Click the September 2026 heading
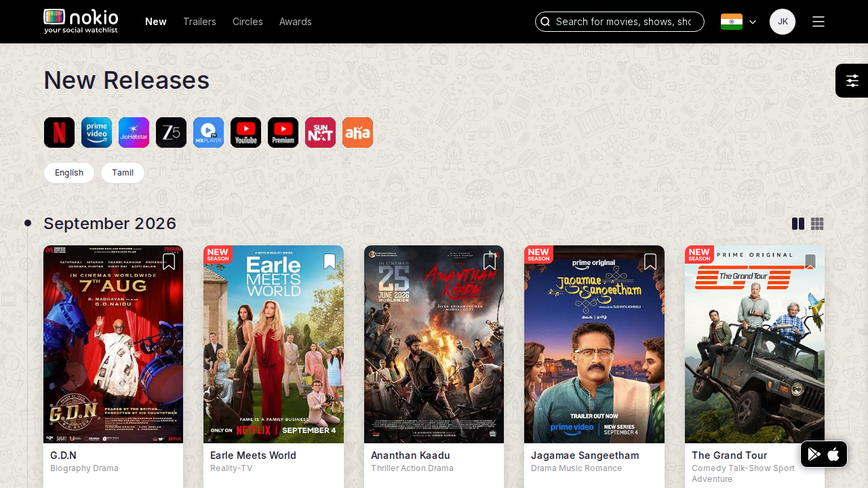Image resolution: width=868 pixels, height=488 pixels. (110, 224)
